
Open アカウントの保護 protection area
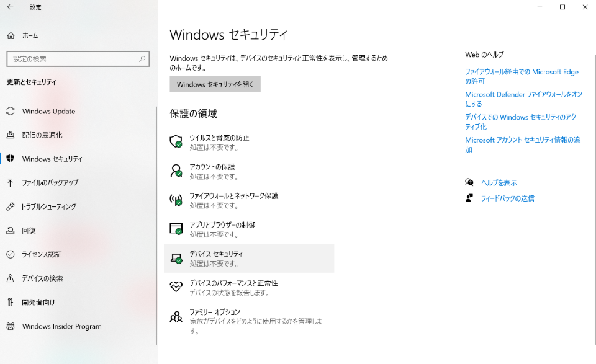click(x=249, y=171)
